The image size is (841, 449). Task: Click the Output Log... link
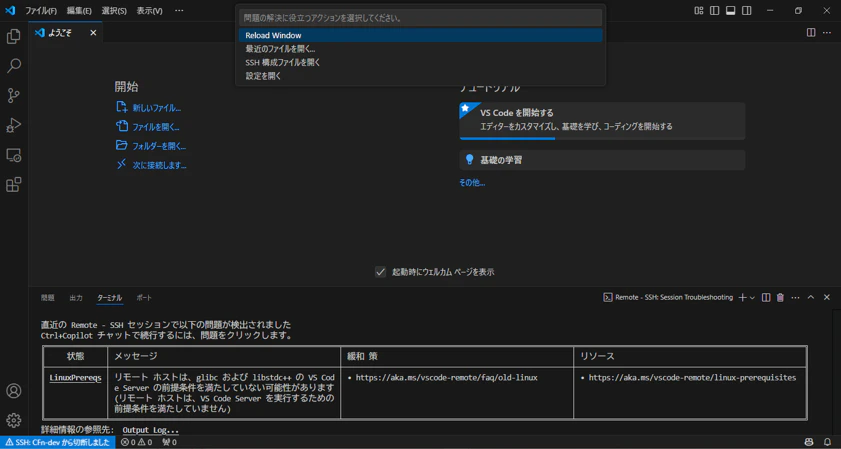[x=151, y=430]
